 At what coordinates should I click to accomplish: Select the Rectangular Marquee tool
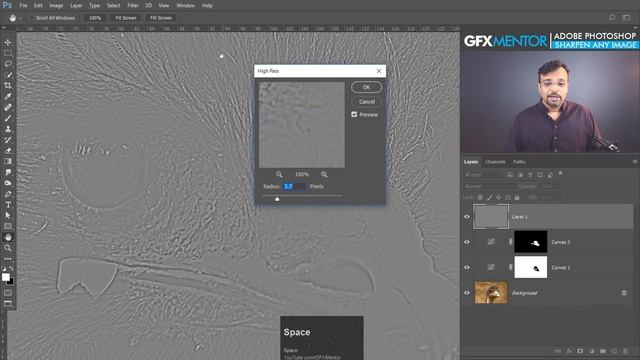8,53
